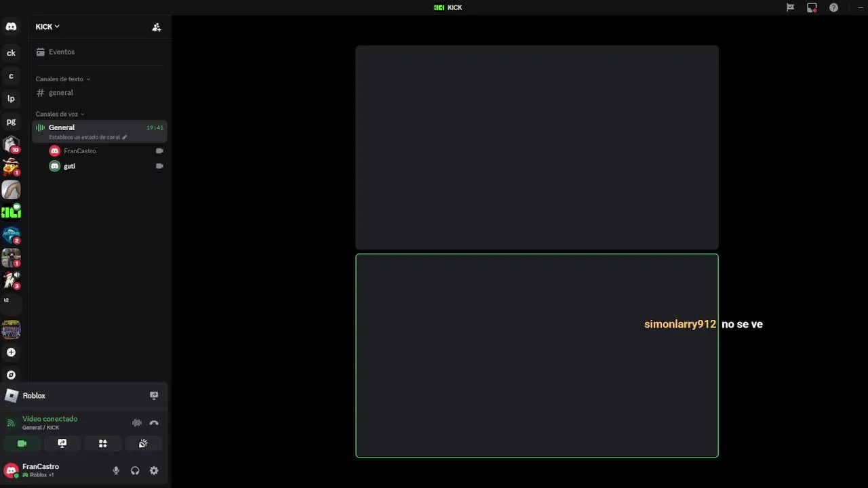Click the 'General / KICK' connection label

click(x=41, y=428)
